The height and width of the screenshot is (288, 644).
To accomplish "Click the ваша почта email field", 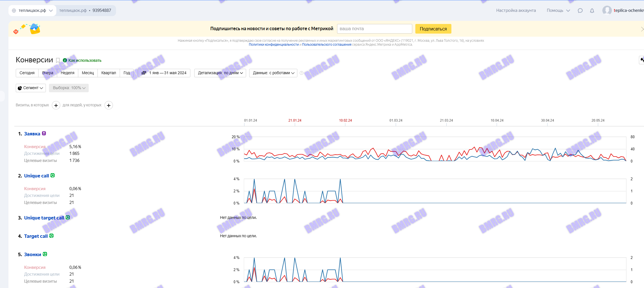I will 375,29.
